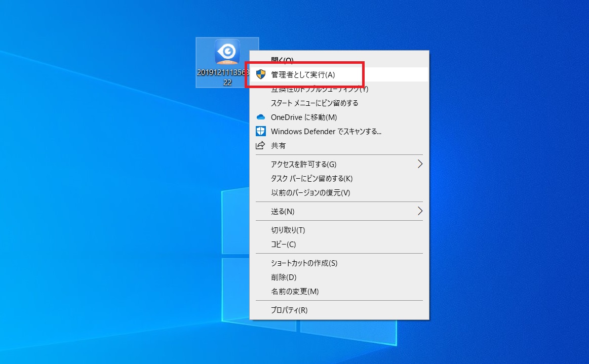Viewport: 589px width, 364px height.
Task: Select 名前の変更(M) to rename
Action: tap(339, 292)
